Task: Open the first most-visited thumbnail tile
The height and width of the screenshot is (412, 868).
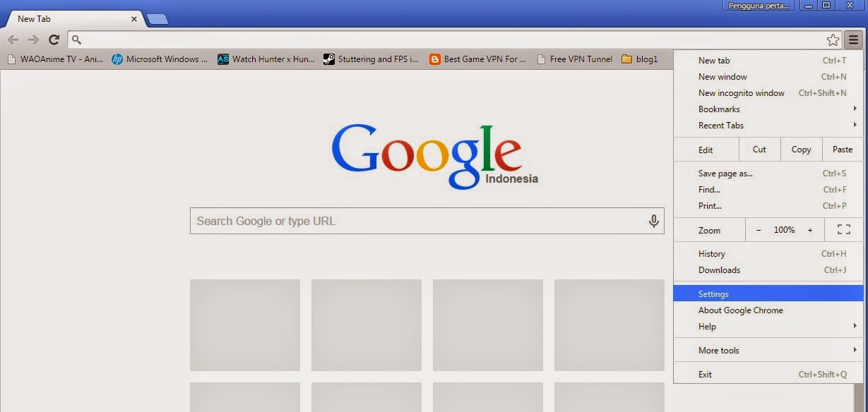Action: pyautogui.click(x=245, y=325)
